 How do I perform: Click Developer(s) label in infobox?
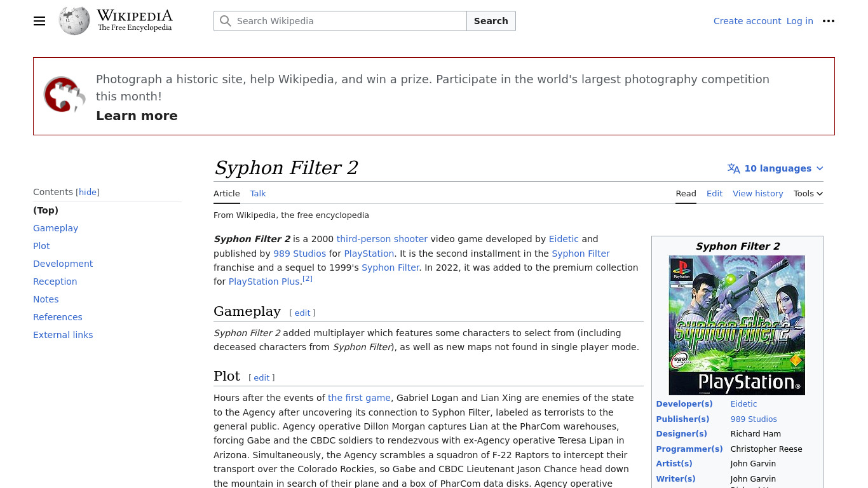point(684,404)
